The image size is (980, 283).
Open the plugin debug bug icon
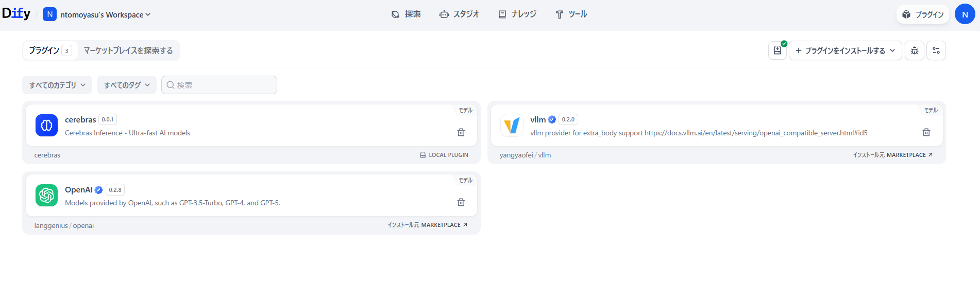point(914,50)
